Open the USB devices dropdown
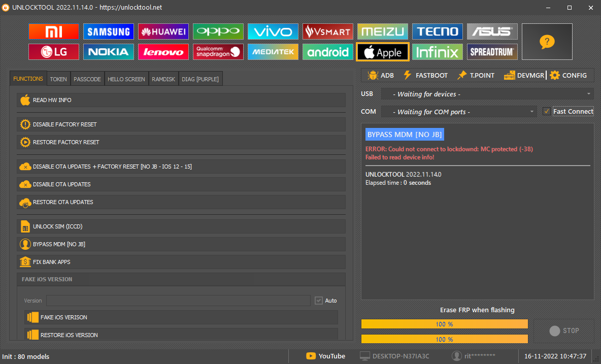Image resolution: width=601 pixels, height=364 pixels. (487, 94)
